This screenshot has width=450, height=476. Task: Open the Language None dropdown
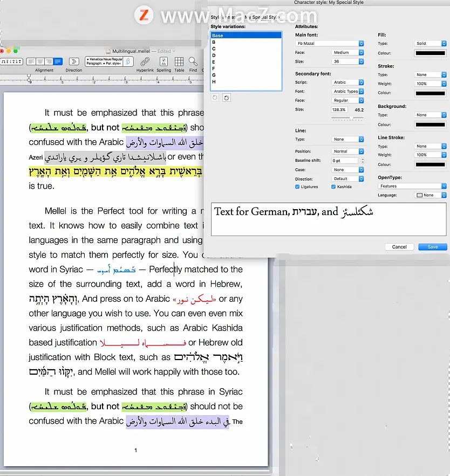point(430,195)
